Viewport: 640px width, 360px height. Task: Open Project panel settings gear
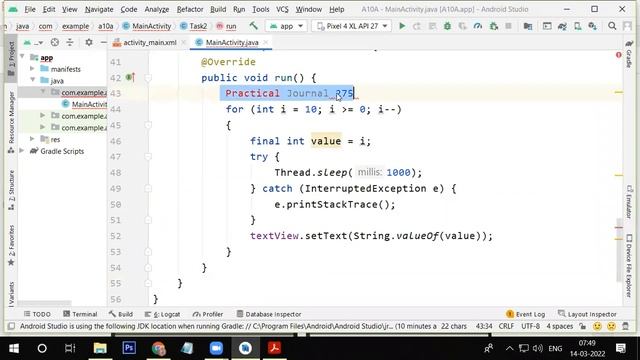pyautogui.click(x=89, y=42)
